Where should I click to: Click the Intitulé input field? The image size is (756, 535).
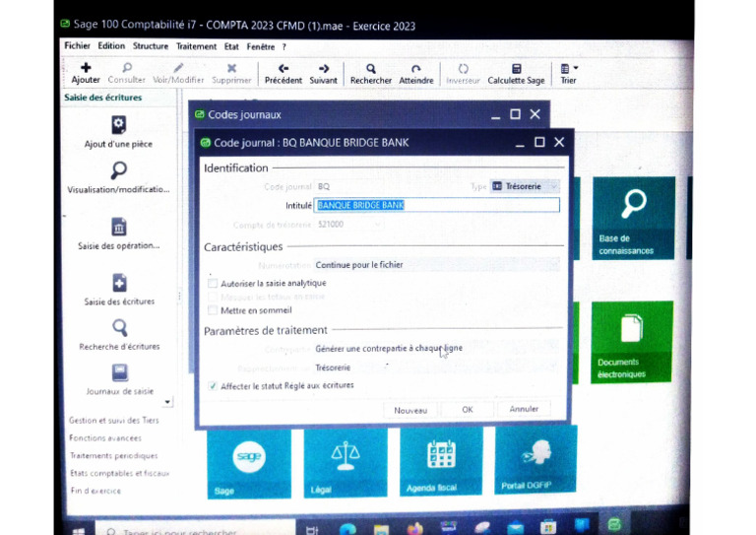pyautogui.click(x=437, y=205)
